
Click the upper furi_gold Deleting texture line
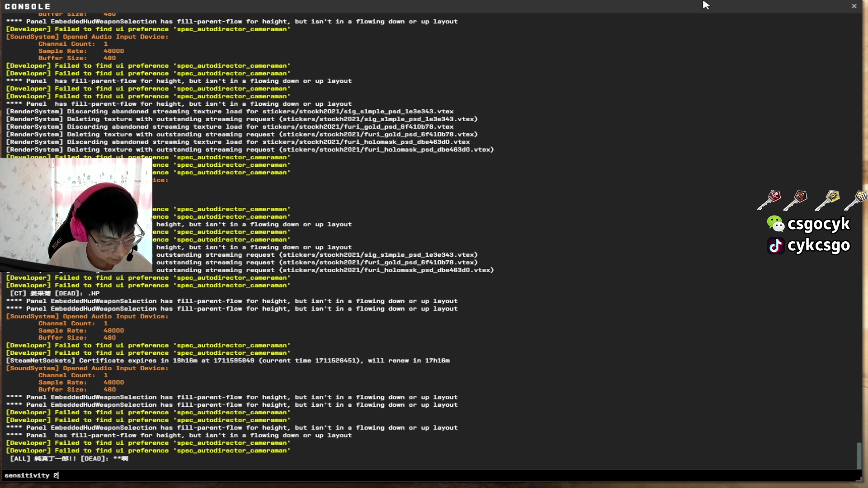242,135
